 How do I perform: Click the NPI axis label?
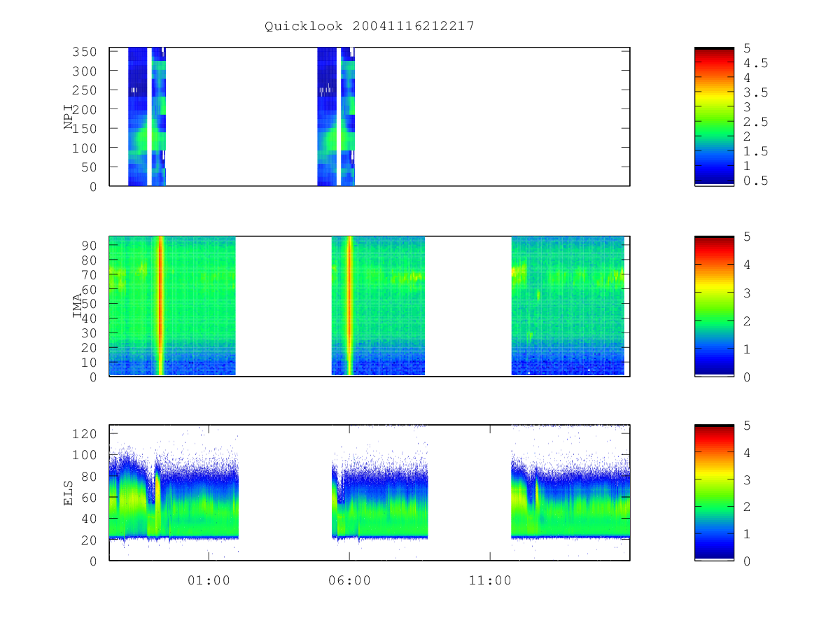pos(69,117)
